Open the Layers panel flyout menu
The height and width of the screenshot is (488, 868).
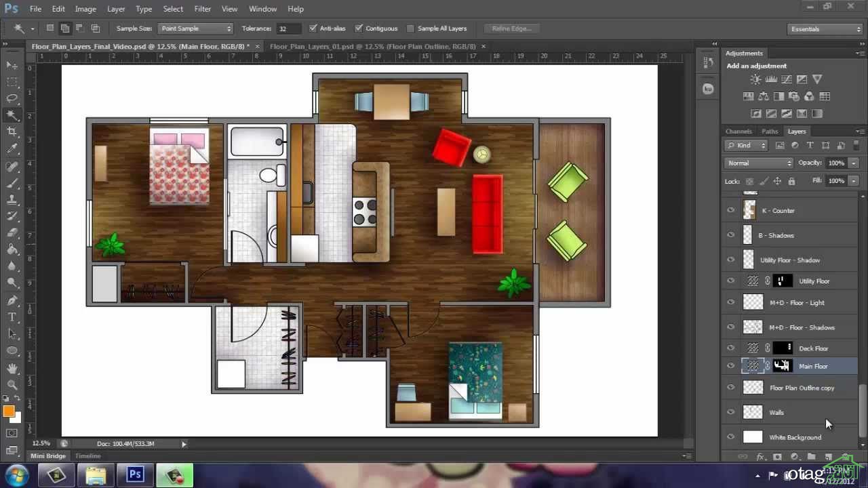click(861, 131)
